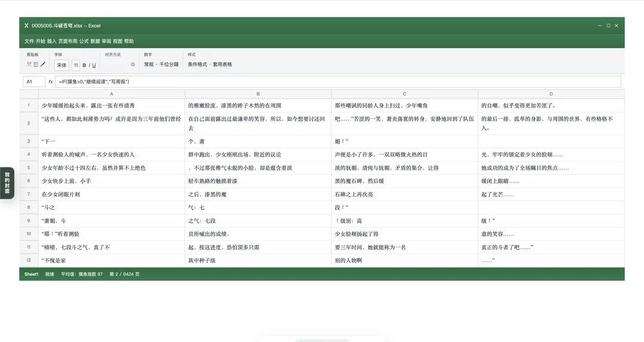Select row header 1
The width and height of the screenshot is (644, 342).
coord(29,105)
